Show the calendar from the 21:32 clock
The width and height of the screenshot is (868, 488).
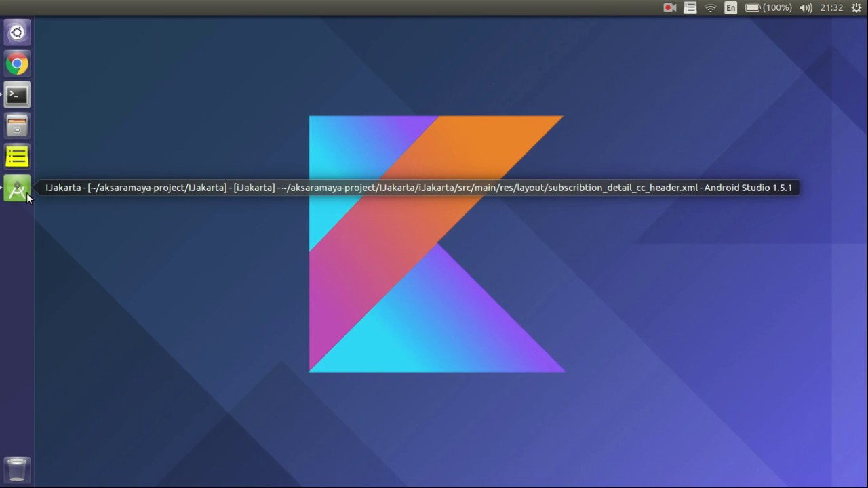tap(831, 8)
